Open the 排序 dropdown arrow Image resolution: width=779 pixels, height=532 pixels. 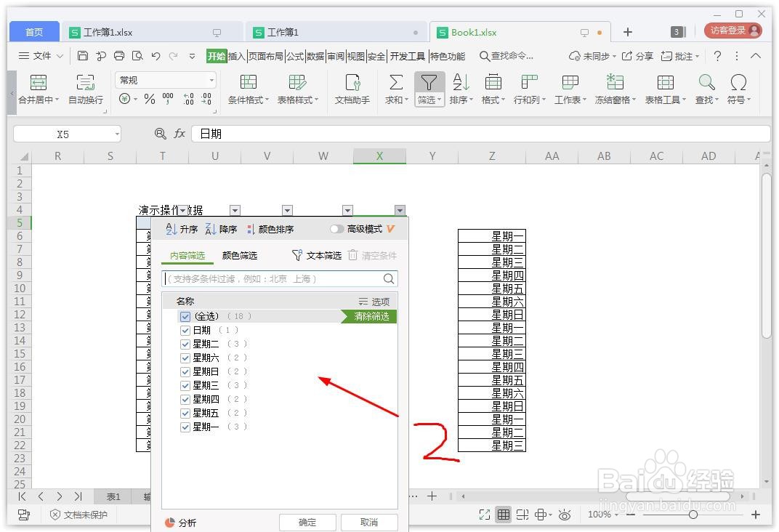469,100
